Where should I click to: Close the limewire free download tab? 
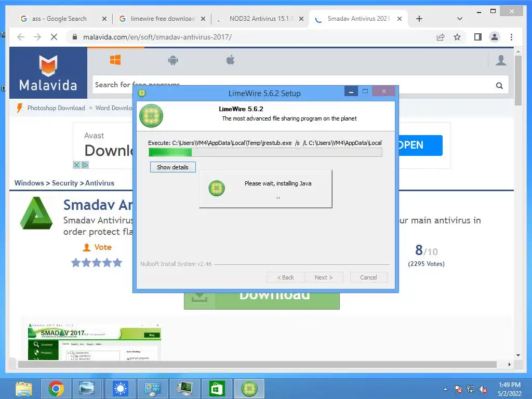[x=203, y=19]
